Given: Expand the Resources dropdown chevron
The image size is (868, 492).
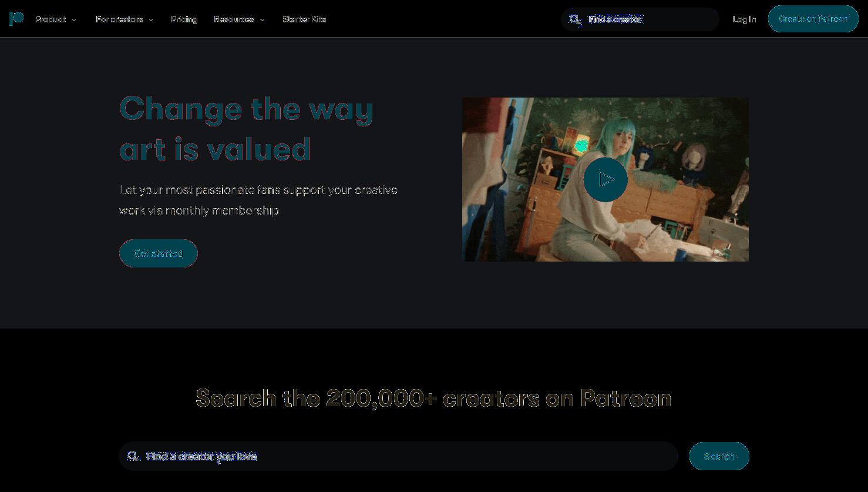Looking at the screenshot, I should pyautogui.click(x=262, y=20).
